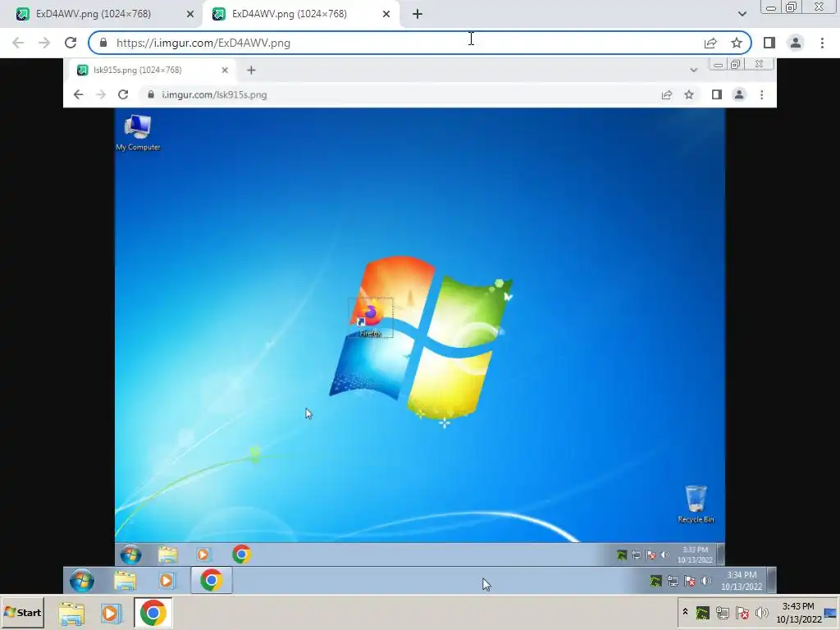The image size is (840, 630).
Task: Open Windows Explorer from real taskbar
Action: click(71, 613)
